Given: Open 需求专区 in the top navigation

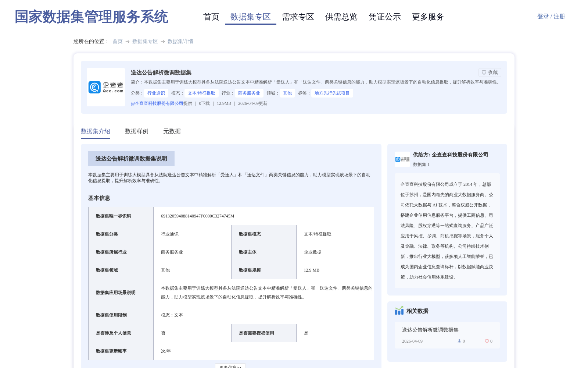Looking at the screenshot, I should pyautogui.click(x=298, y=17).
